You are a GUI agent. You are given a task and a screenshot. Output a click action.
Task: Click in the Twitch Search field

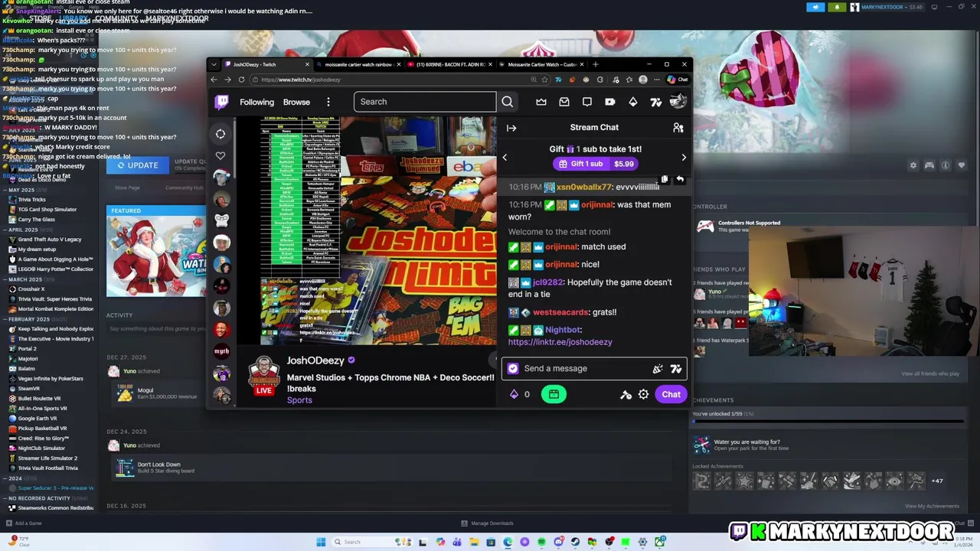coord(425,102)
